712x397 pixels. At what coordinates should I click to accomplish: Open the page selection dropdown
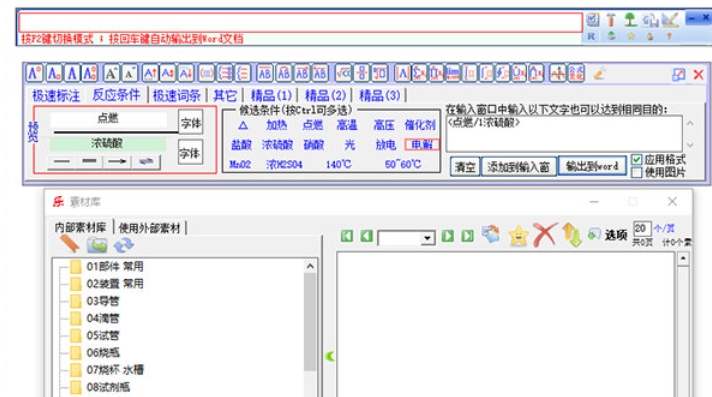click(427, 238)
